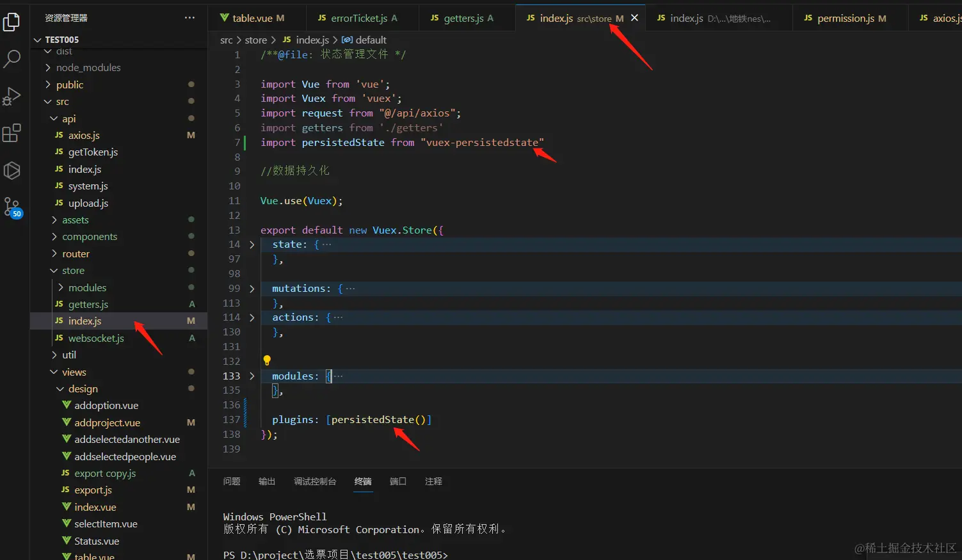This screenshot has width=962, height=560.
Task: Open the Search view in activity bar
Action: (12, 59)
